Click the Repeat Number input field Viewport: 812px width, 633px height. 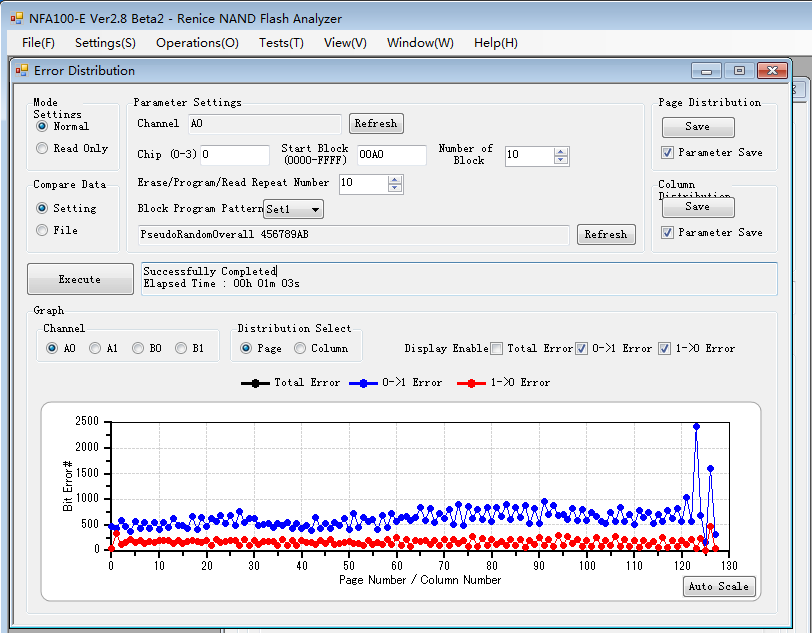point(363,184)
